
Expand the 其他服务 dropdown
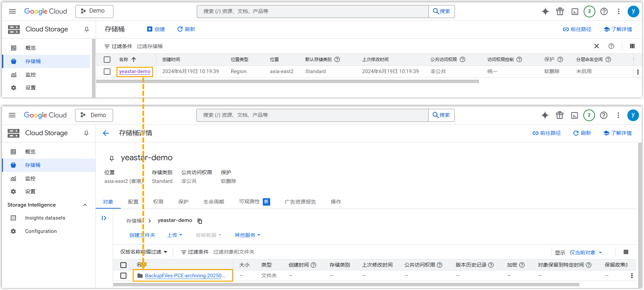247,235
